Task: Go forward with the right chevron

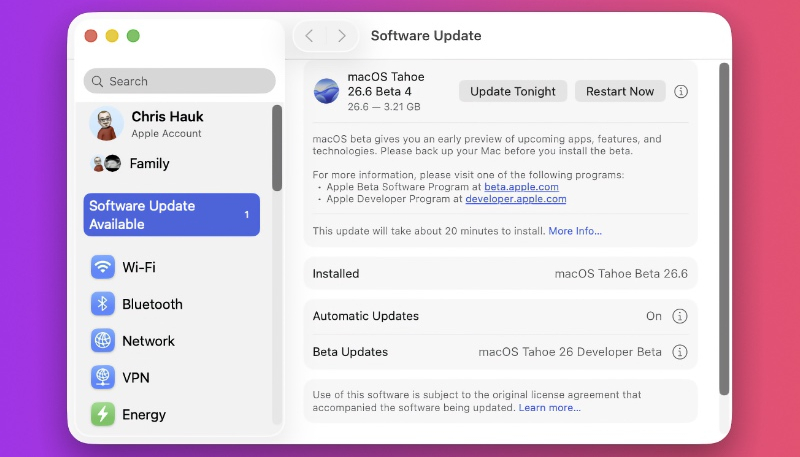Action: click(342, 36)
